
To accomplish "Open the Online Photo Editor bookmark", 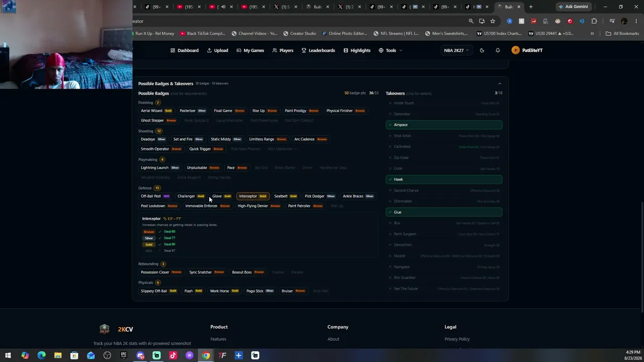I will 345,34.
